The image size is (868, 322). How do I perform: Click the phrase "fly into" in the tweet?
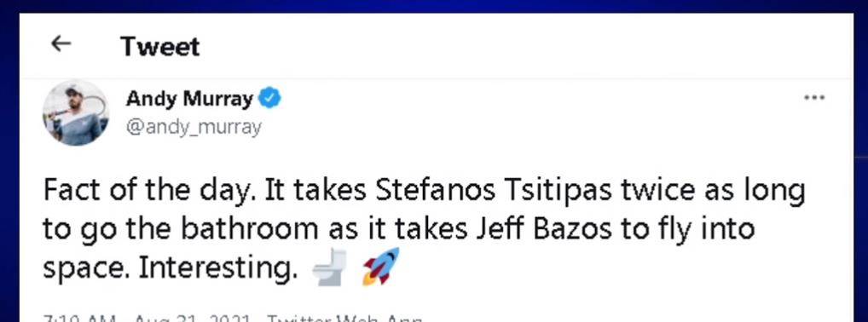(x=703, y=230)
